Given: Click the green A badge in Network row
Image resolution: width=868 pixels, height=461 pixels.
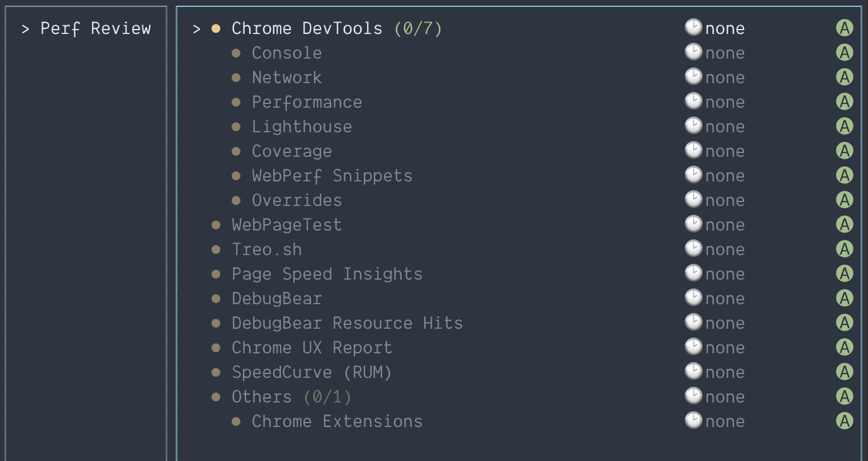Looking at the screenshot, I should coord(844,77).
